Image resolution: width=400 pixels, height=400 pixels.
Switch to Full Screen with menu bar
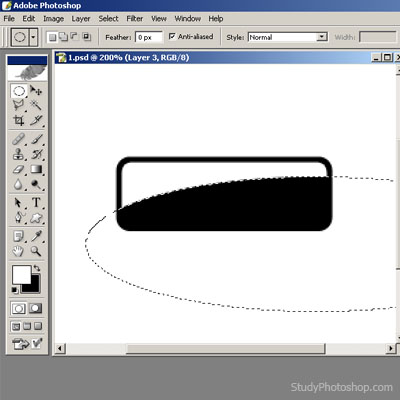pyautogui.click(x=27, y=326)
